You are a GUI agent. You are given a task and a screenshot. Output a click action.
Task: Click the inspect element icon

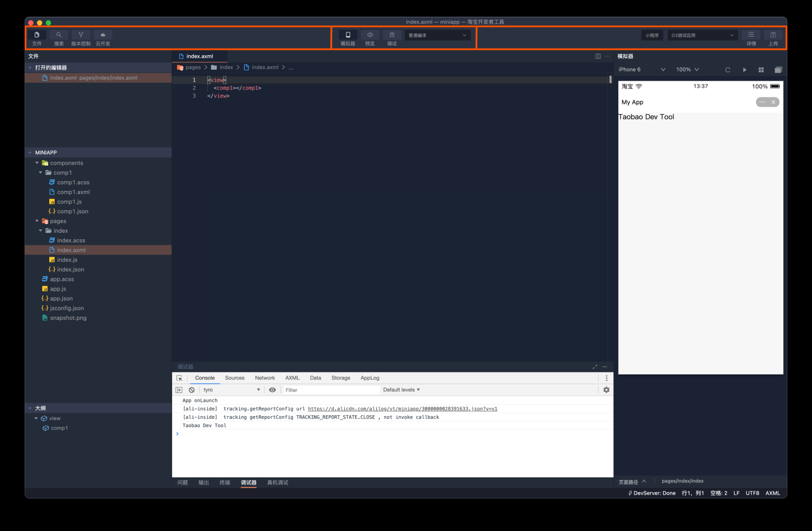point(179,378)
